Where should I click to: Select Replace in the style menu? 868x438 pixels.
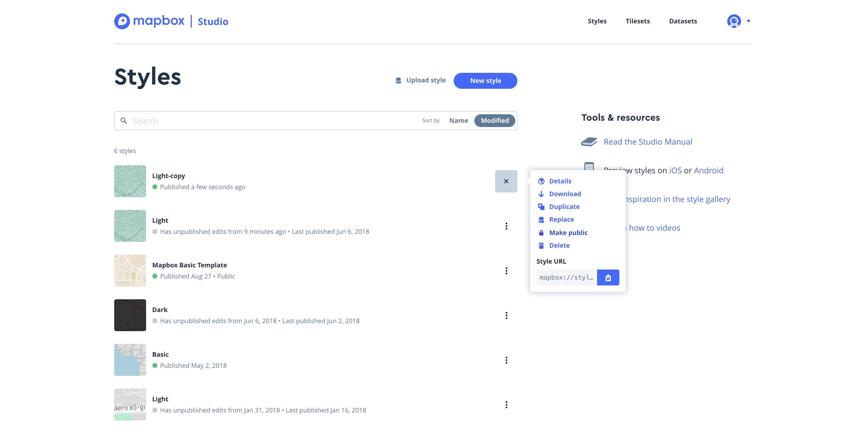(x=556, y=220)
